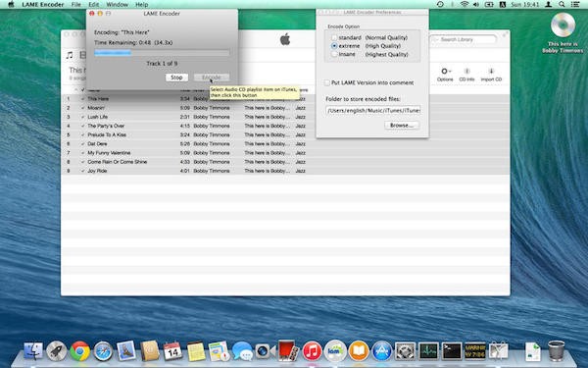Open the music note library icon

pos(70,55)
